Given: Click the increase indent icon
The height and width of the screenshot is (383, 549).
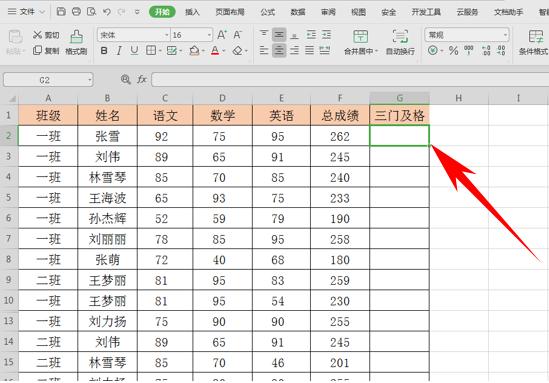Looking at the screenshot, I should tap(326, 34).
